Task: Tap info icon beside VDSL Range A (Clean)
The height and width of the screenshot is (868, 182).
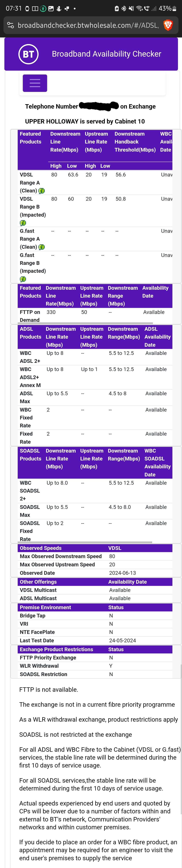Action: 41,191
